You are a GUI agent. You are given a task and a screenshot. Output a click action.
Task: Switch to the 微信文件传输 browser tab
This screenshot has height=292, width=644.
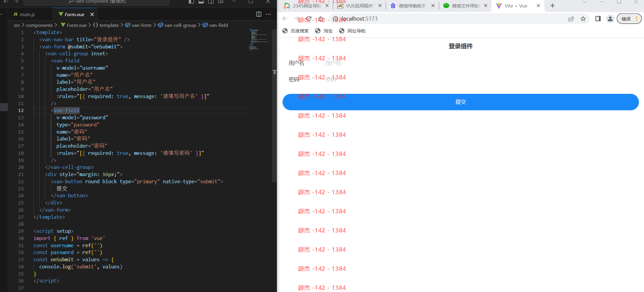tap(462, 6)
